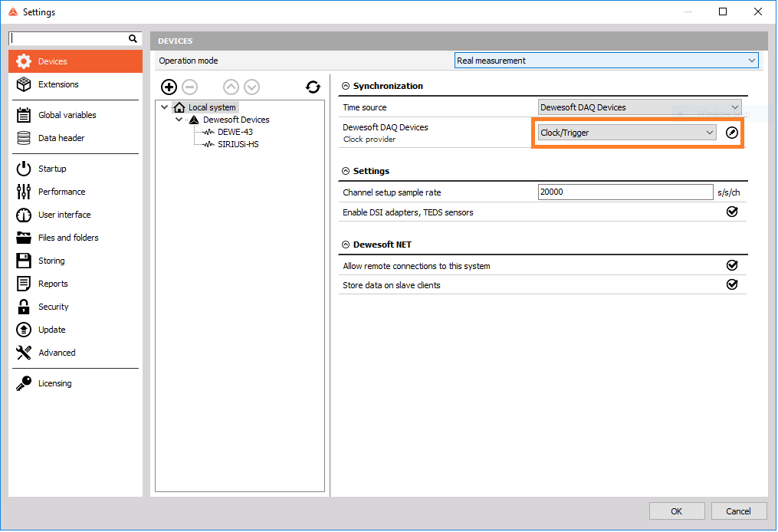This screenshot has height=532, width=778.
Task: Click the Performance sliders icon
Action: point(23,192)
